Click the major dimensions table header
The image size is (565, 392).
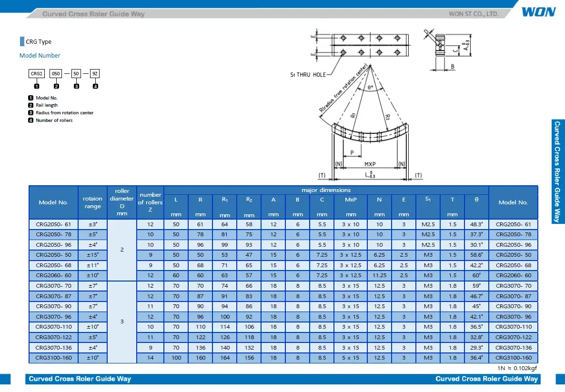pyautogui.click(x=326, y=190)
